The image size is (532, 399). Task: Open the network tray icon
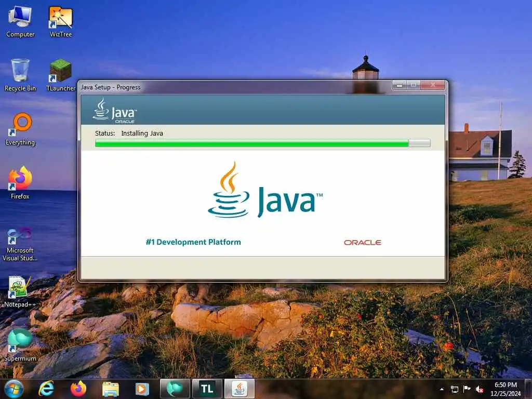(454, 389)
